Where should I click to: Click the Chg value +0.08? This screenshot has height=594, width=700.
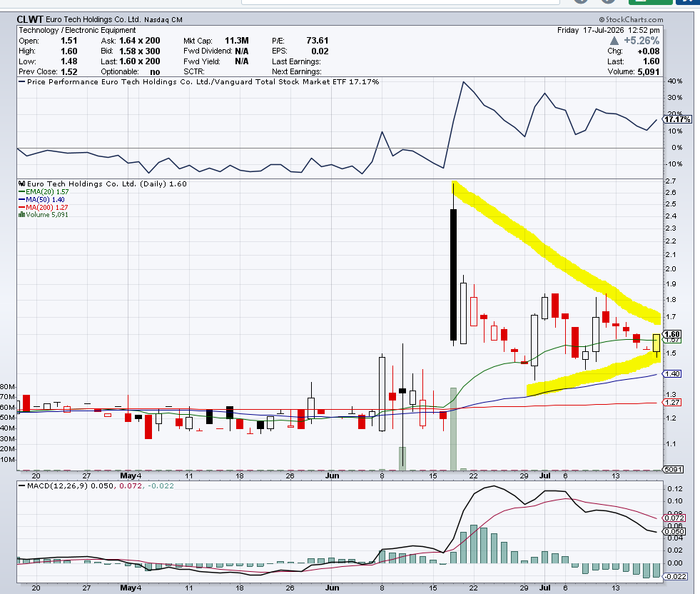pyautogui.click(x=648, y=51)
